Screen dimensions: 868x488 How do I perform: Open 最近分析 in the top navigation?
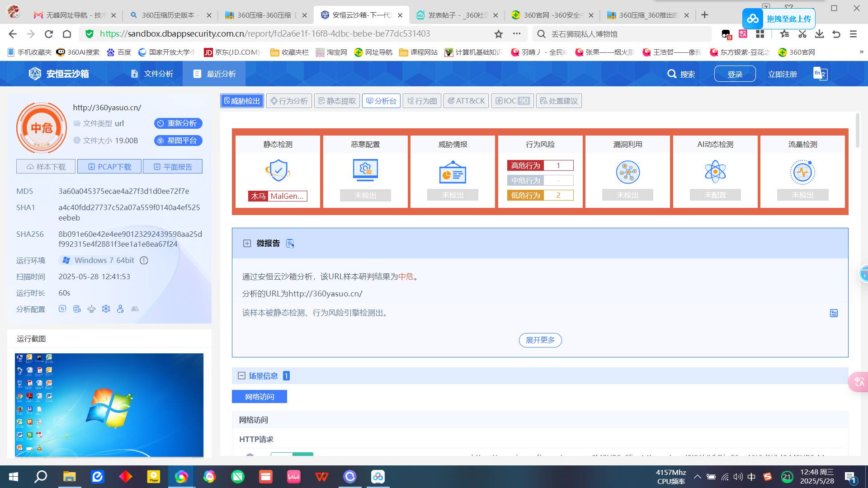point(215,74)
